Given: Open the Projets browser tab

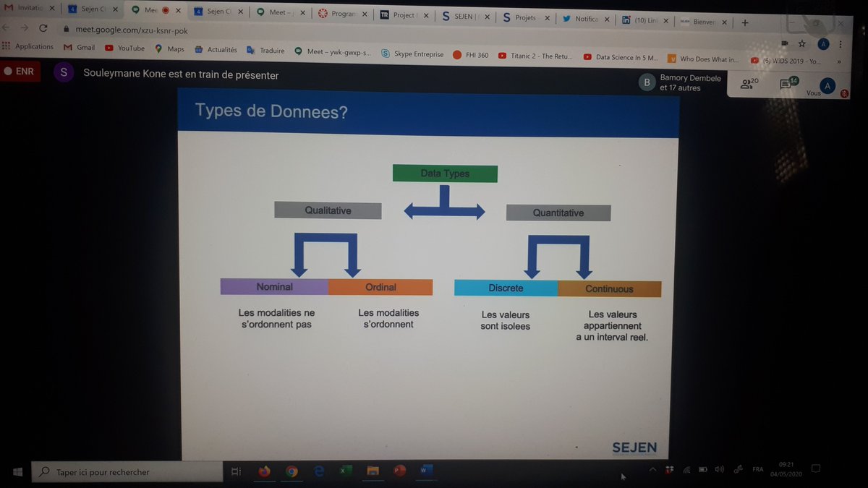Looking at the screenshot, I should [526, 18].
